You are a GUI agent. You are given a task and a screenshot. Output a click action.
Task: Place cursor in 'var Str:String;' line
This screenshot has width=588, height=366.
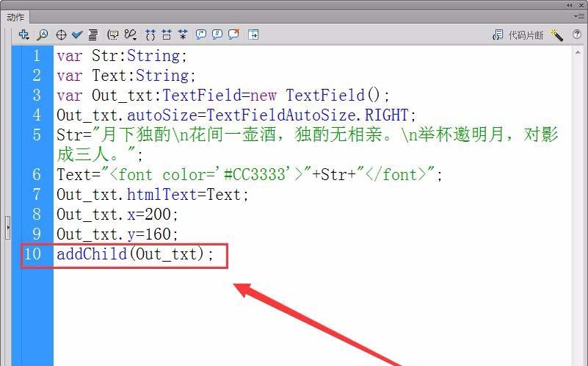point(122,56)
